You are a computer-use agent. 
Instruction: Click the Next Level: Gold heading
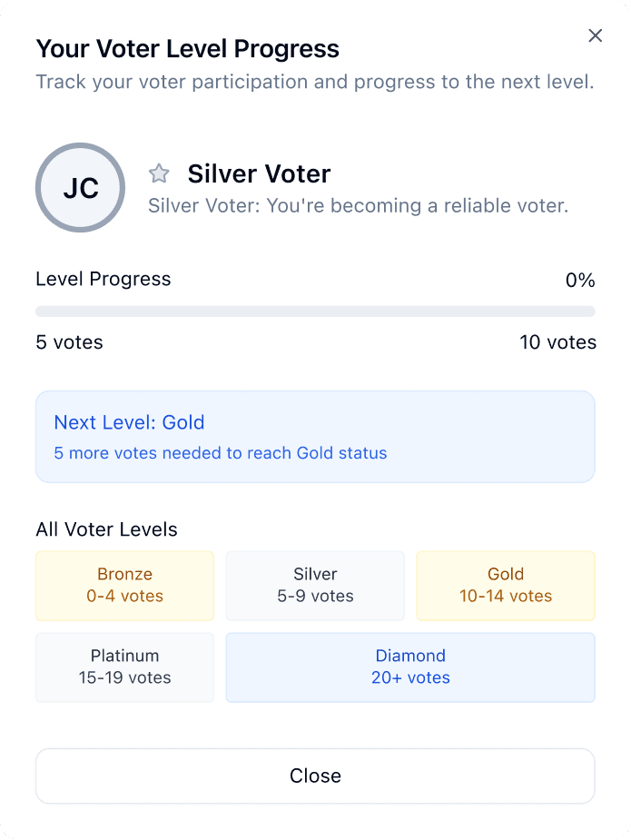pos(129,422)
